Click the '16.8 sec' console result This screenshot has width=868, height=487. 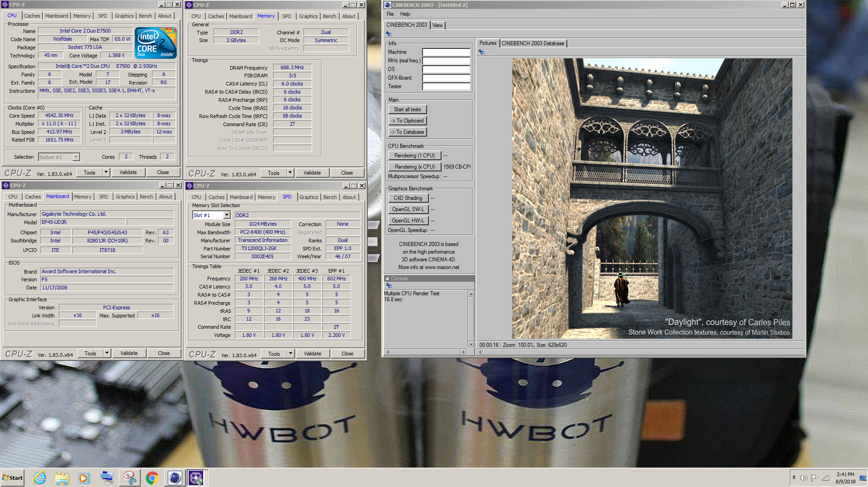(x=393, y=299)
